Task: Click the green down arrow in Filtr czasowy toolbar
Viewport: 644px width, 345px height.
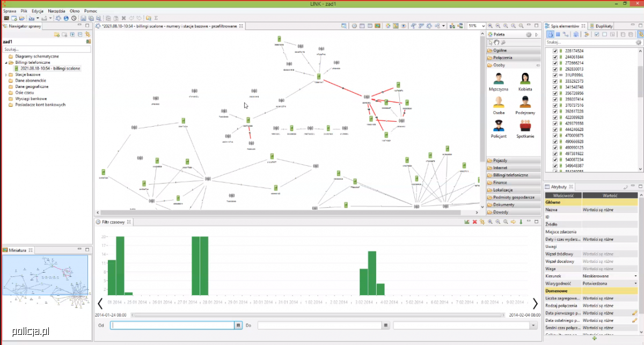Action: [x=521, y=222]
